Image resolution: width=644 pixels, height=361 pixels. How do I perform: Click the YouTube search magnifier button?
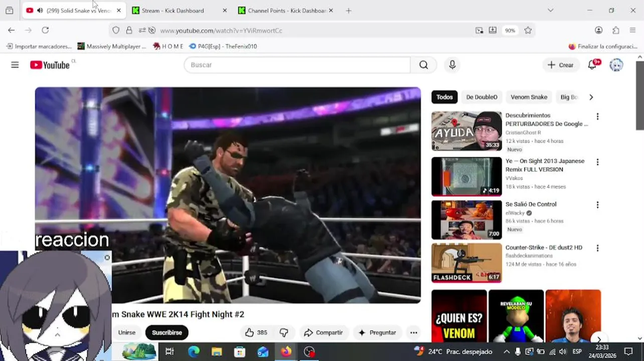click(424, 65)
